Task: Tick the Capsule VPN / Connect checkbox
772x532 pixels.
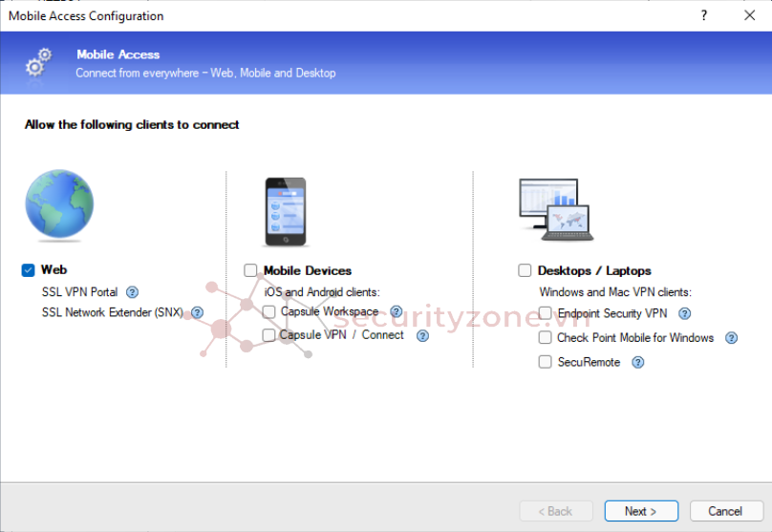Action: [268, 335]
